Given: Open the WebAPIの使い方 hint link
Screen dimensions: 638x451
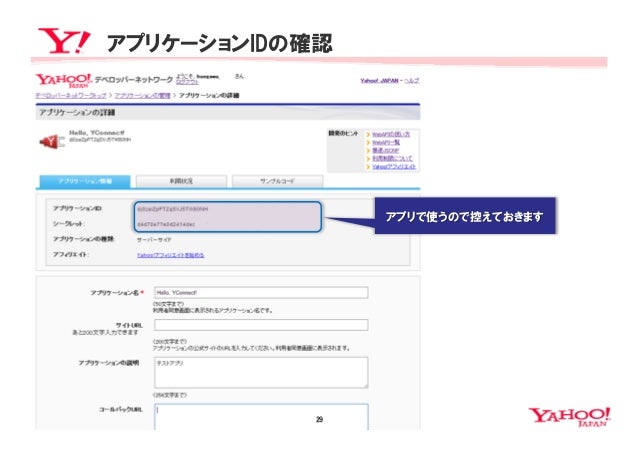Looking at the screenshot, I should [x=391, y=134].
